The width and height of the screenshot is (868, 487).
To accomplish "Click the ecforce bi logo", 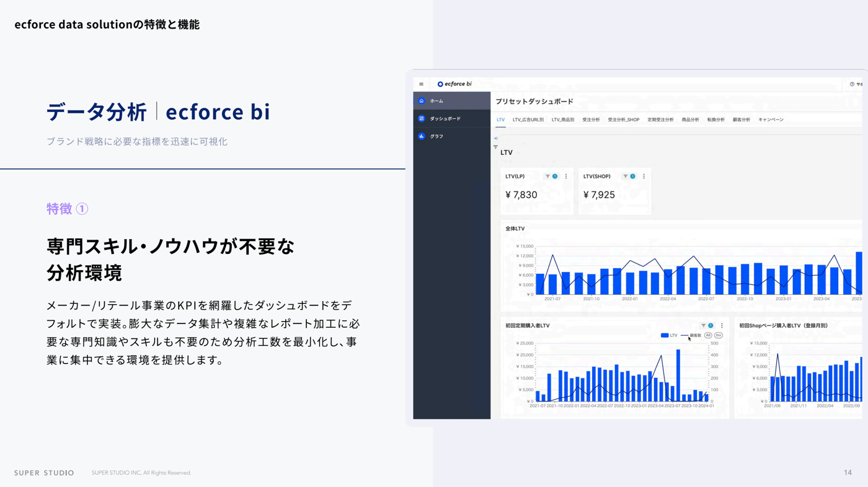I will pos(454,84).
